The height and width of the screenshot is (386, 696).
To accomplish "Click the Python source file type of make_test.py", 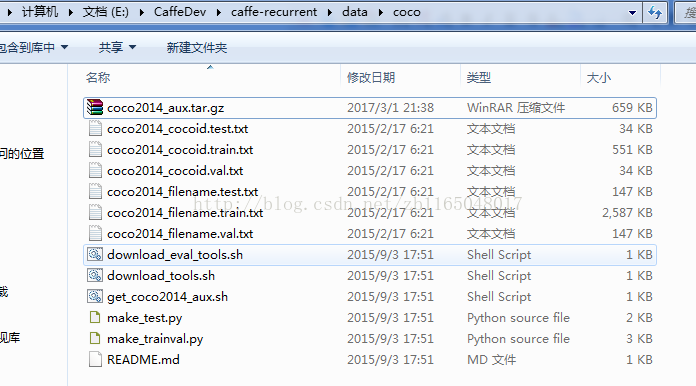I will [x=518, y=318].
